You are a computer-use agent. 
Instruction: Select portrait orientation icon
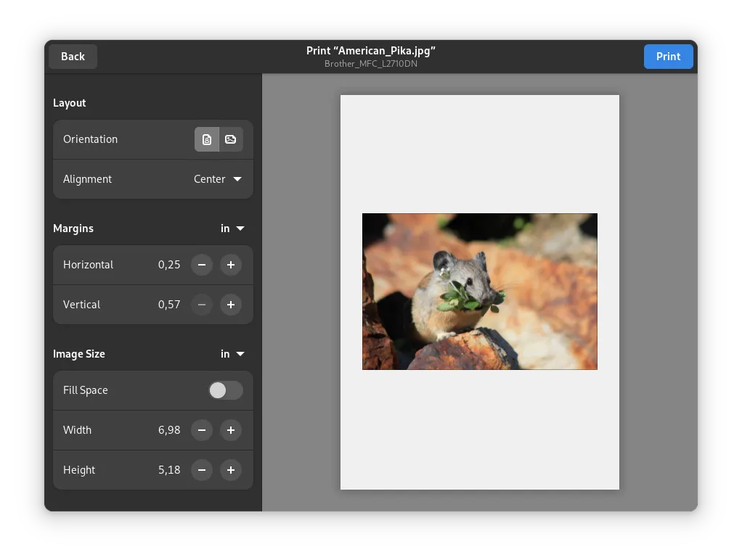207,139
